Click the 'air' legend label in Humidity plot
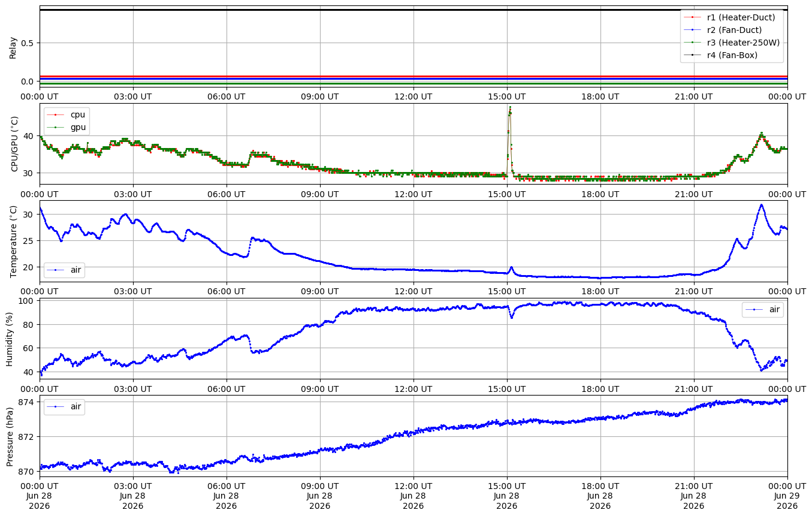The width and height of the screenshot is (812, 516). pyautogui.click(x=775, y=310)
